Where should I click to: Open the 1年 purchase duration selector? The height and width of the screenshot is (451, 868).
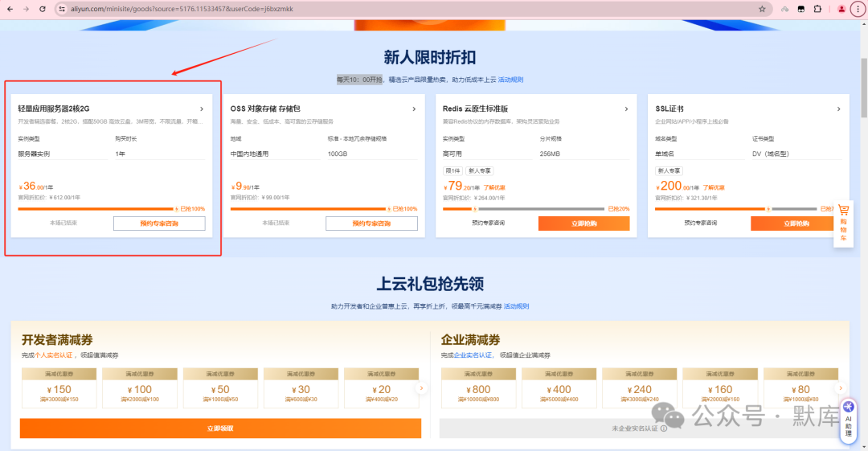pos(160,154)
